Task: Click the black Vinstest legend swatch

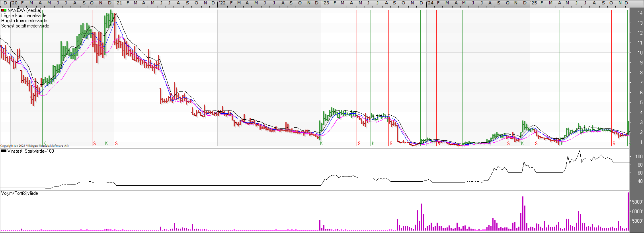Action: click(4, 151)
